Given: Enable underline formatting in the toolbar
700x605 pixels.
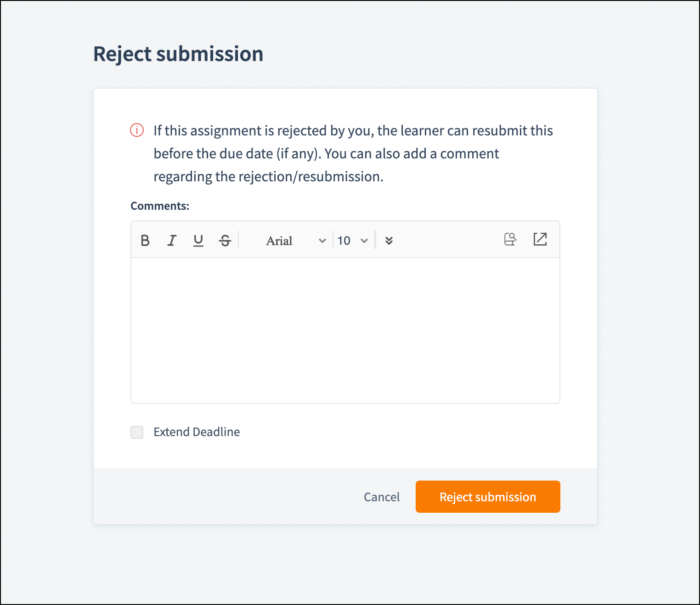Looking at the screenshot, I should tap(198, 240).
